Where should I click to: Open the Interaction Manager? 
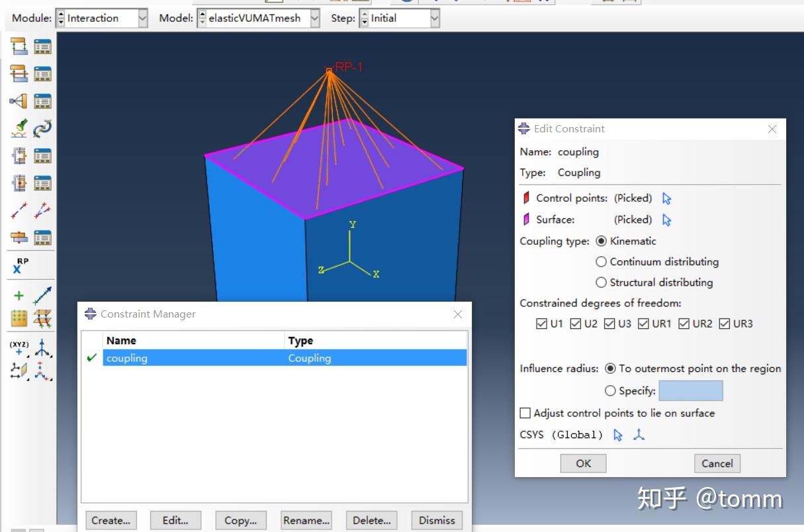[43, 46]
